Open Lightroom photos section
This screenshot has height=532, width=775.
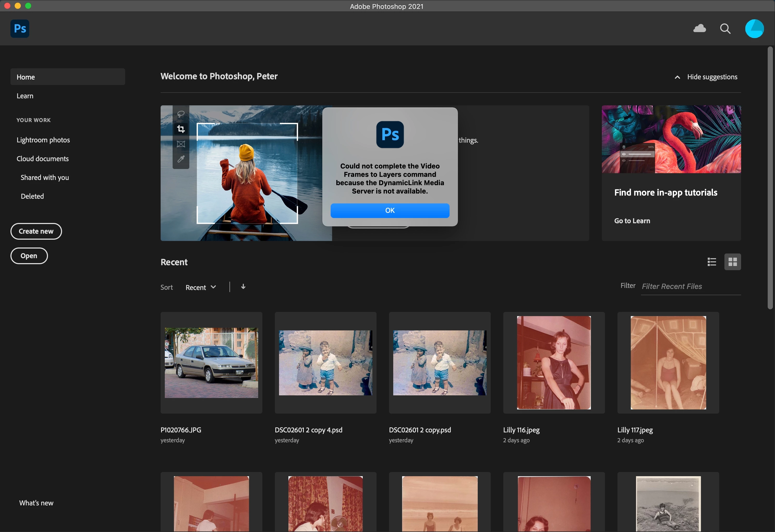coord(43,140)
